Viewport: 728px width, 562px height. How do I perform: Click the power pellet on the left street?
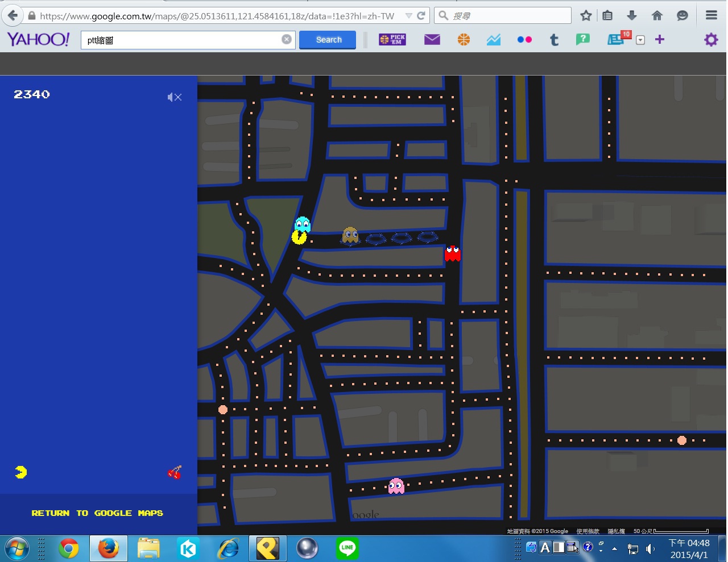coord(223,410)
